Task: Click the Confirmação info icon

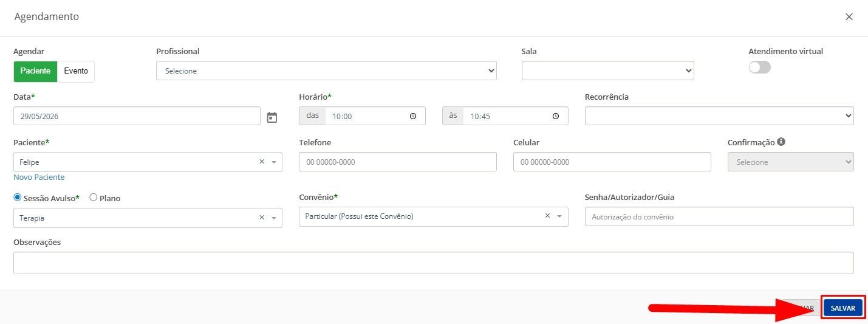Action: 781,142
